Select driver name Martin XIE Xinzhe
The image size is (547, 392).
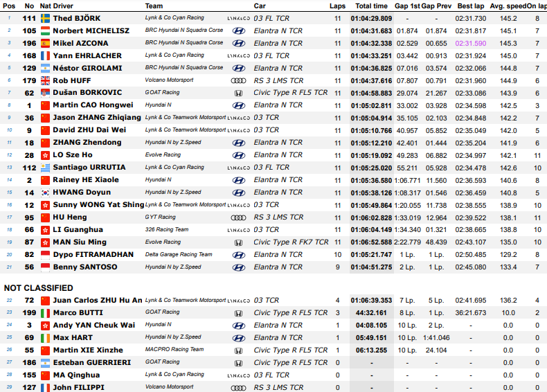click(88, 350)
